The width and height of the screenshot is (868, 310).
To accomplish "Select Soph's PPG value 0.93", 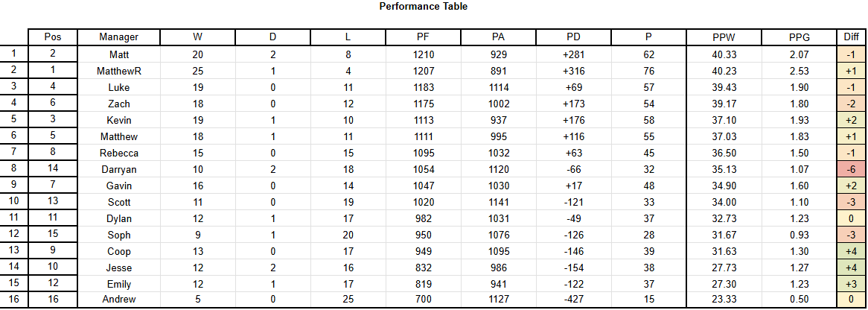I will click(x=799, y=235).
